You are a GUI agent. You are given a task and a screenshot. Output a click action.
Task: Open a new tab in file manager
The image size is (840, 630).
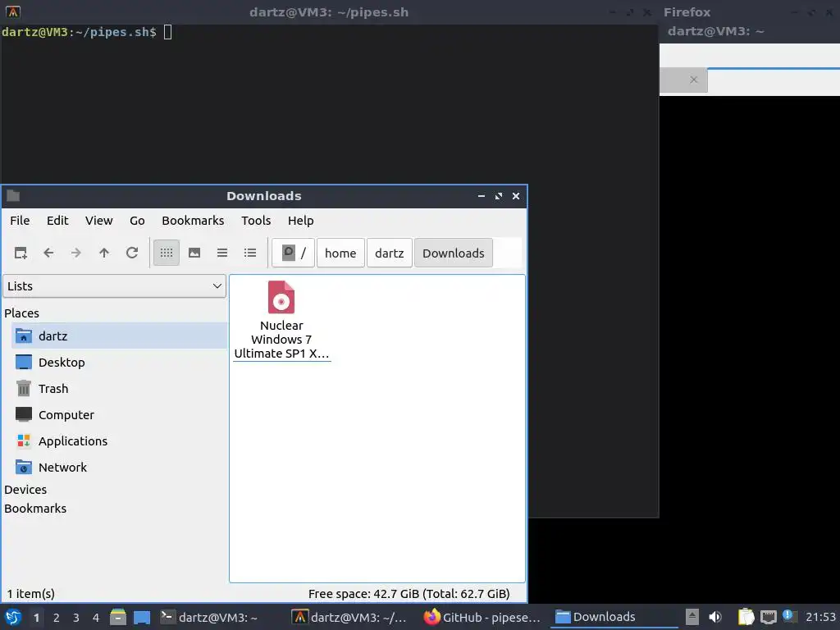[x=21, y=253]
